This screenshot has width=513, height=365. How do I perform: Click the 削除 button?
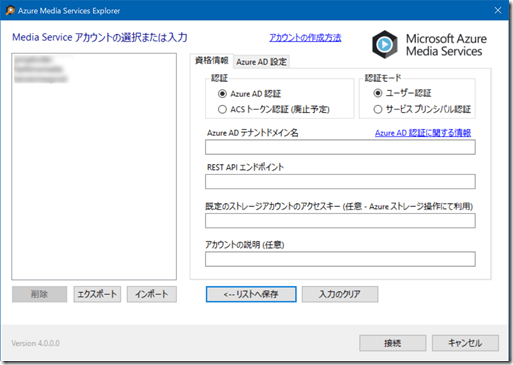39,294
